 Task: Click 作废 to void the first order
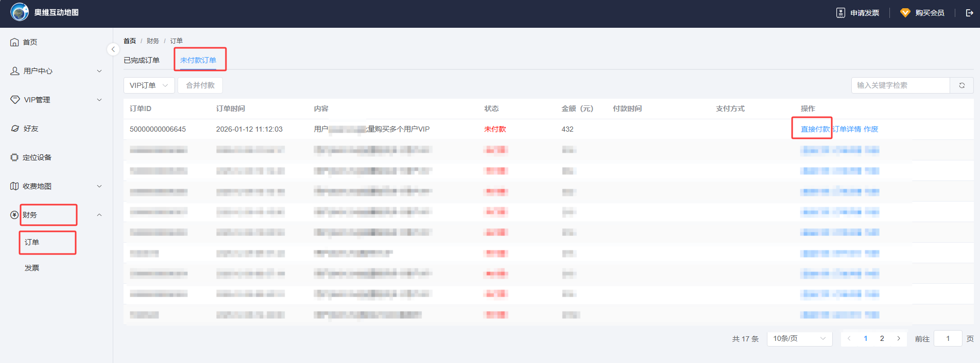871,129
